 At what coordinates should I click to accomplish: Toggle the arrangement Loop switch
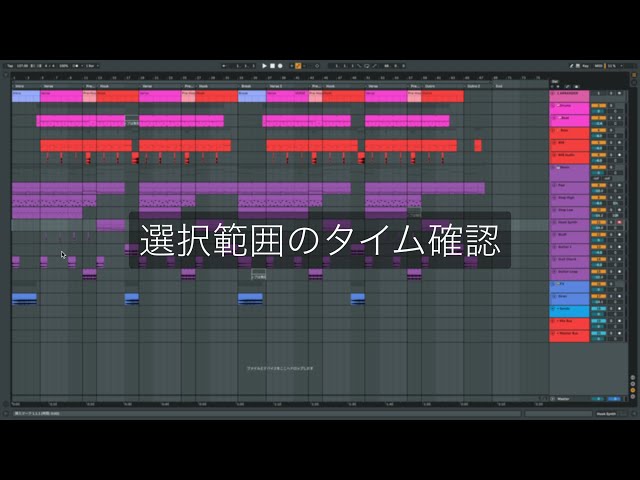coord(367,66)
